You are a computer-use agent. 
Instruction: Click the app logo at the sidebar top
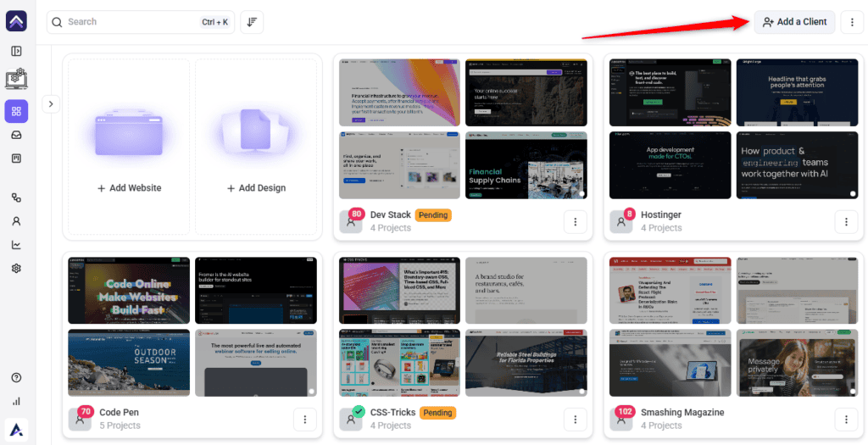tap(16, 21)
